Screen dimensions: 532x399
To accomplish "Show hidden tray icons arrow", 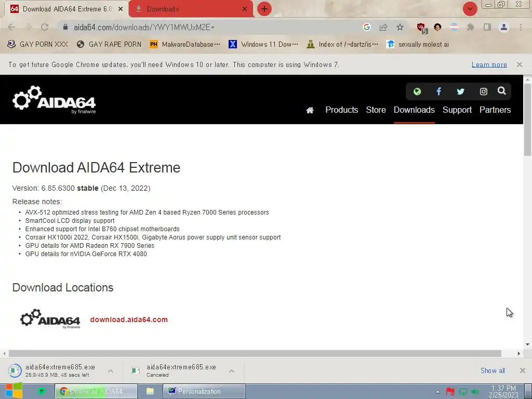I will click(x=437, y=392).
